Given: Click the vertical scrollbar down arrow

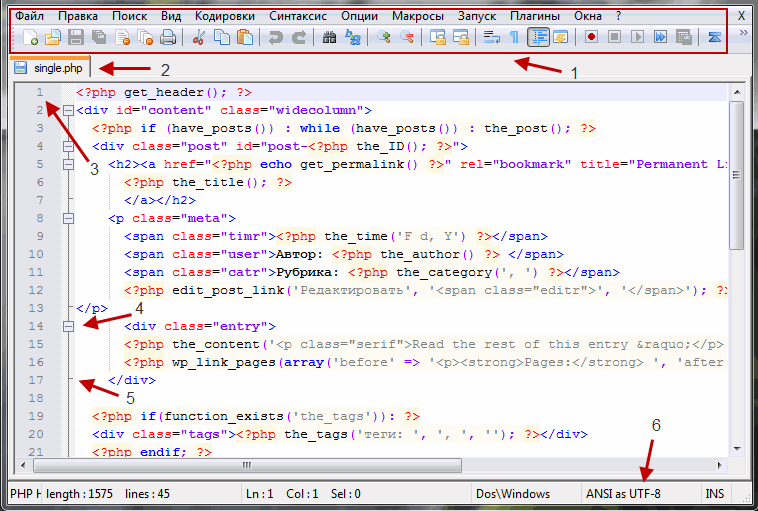Looking at the screenshot, I should pyautogui.click(x=737, y=449).
